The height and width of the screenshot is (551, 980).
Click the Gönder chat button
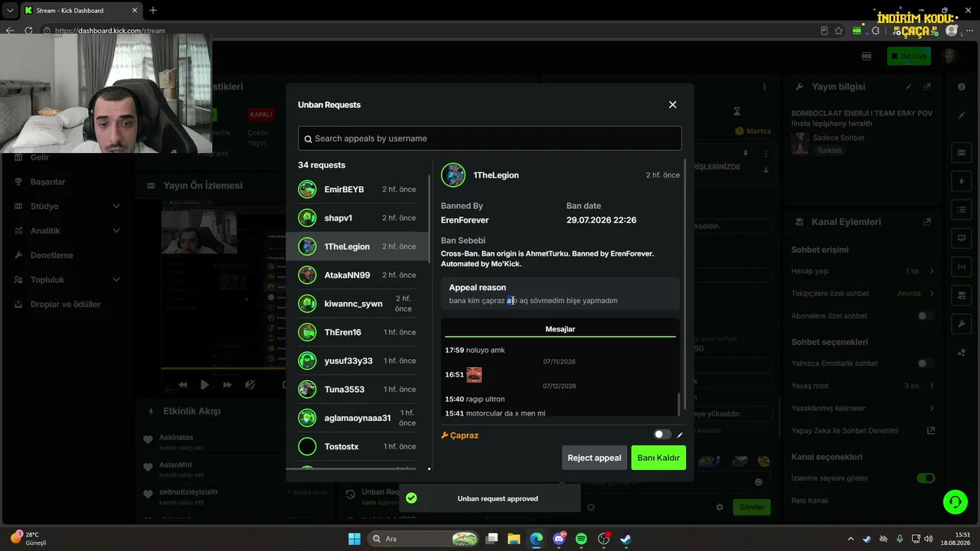point(752,507)
